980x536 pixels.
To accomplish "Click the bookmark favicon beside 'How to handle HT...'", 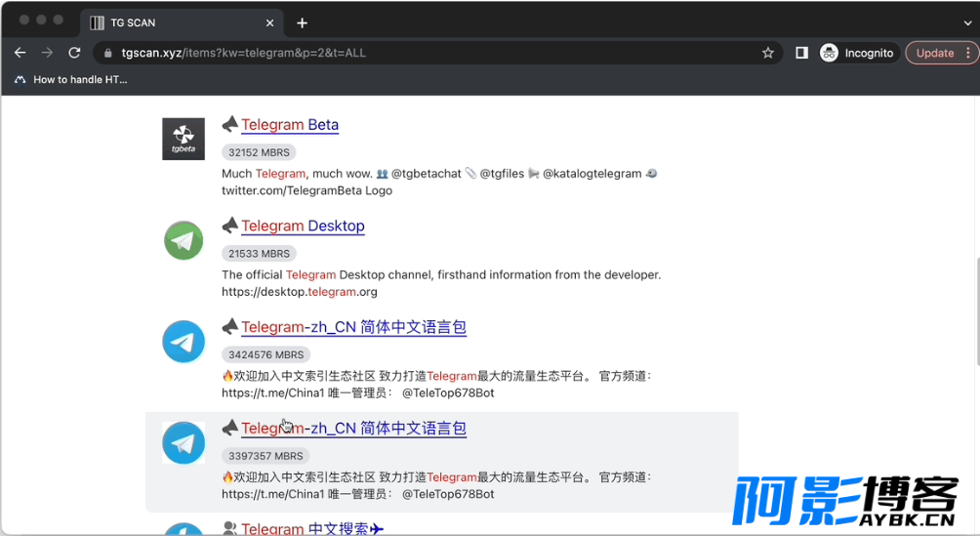I will click(x=20, y=79).
